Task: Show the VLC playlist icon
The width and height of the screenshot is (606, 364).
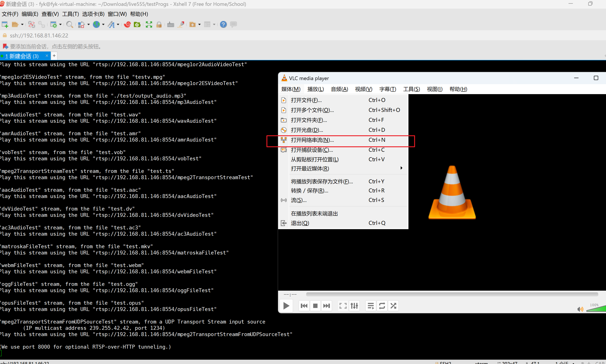Action: pos(371,306)
